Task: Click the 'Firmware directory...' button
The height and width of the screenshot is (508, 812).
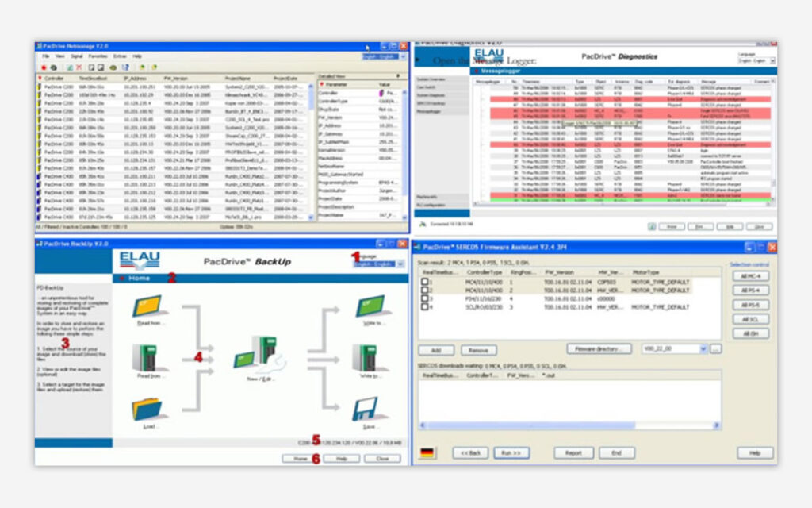Action: 599,348
